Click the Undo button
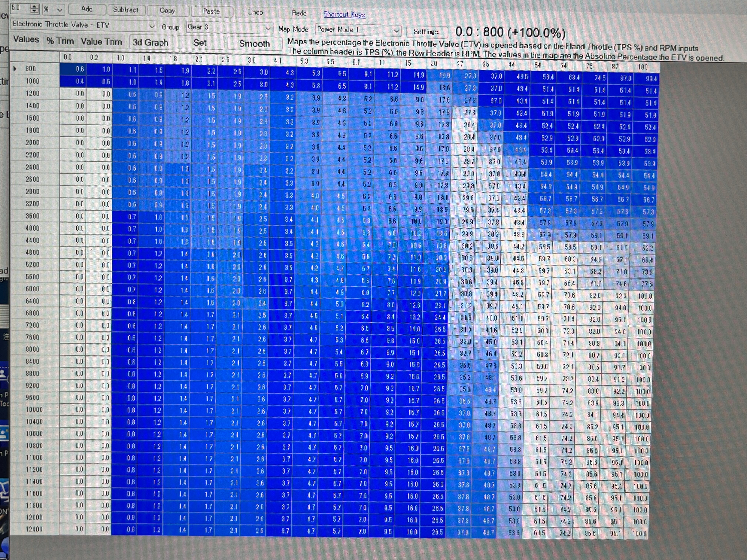This screenshot has height=560, width=747. [x=255, y=12]
